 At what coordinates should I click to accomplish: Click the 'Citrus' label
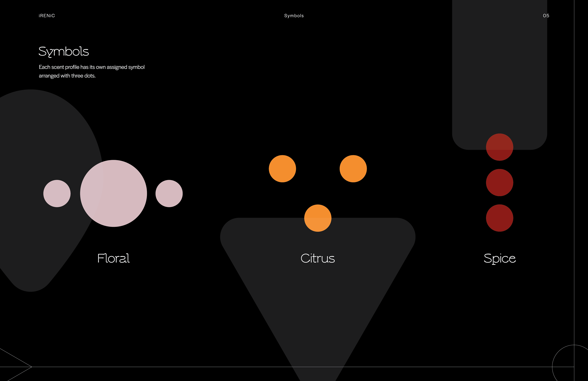[x=318, y=258]
